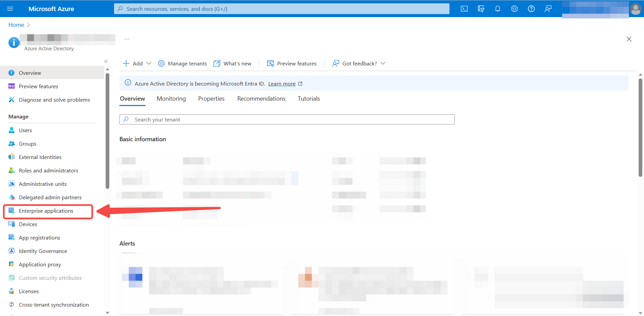The image size is (644, 316).
Task: Open the Help question mark icon
Action: coord(531,9)
